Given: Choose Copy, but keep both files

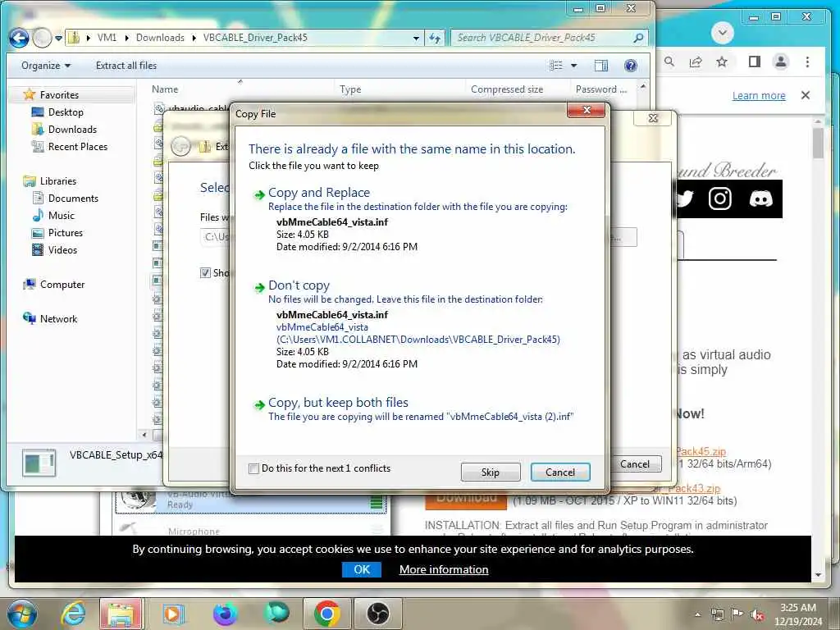Looking at the screenshot, I should click(x=338, y=403).
